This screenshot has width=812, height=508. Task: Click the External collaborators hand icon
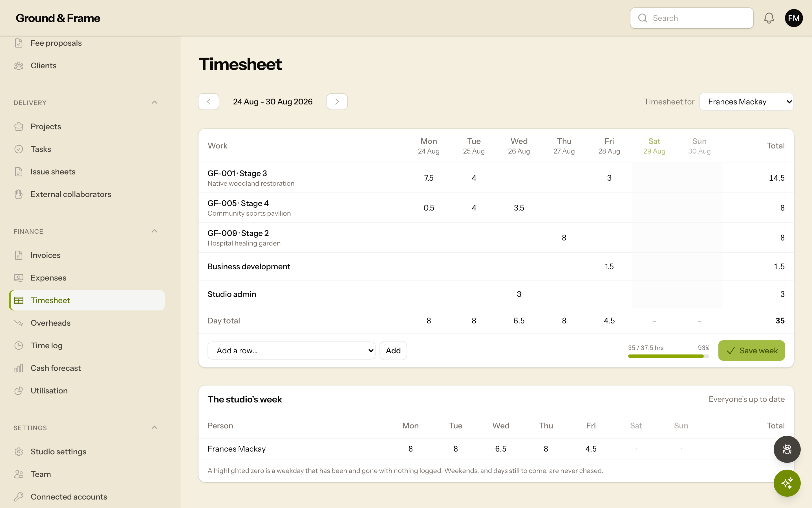point(19,194)
